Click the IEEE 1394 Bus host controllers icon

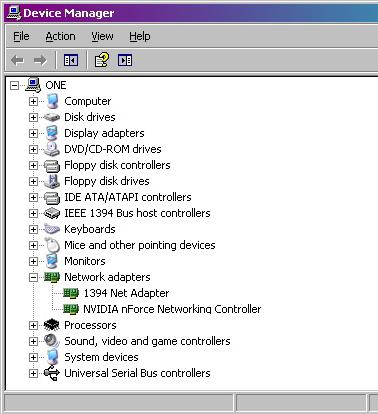click(x=52, y=213)
